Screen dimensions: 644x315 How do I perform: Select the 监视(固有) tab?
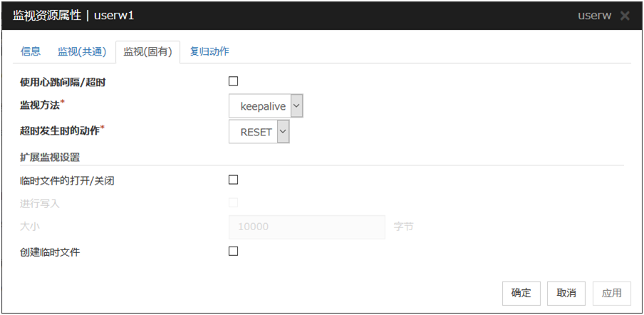[147, 51]
